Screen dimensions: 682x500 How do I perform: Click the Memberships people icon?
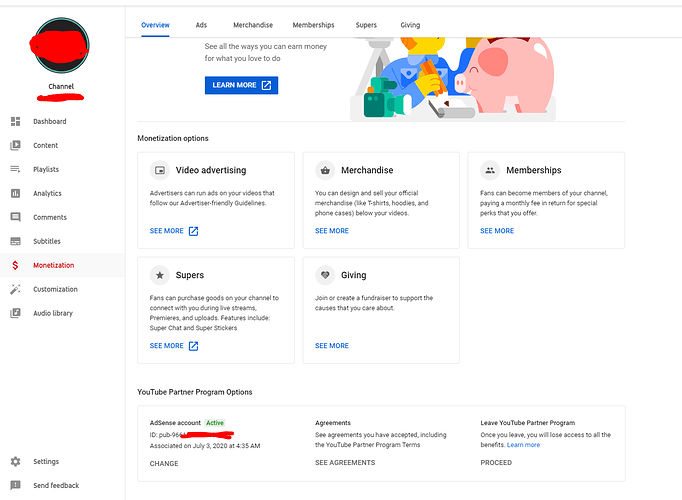coord(490,170)
